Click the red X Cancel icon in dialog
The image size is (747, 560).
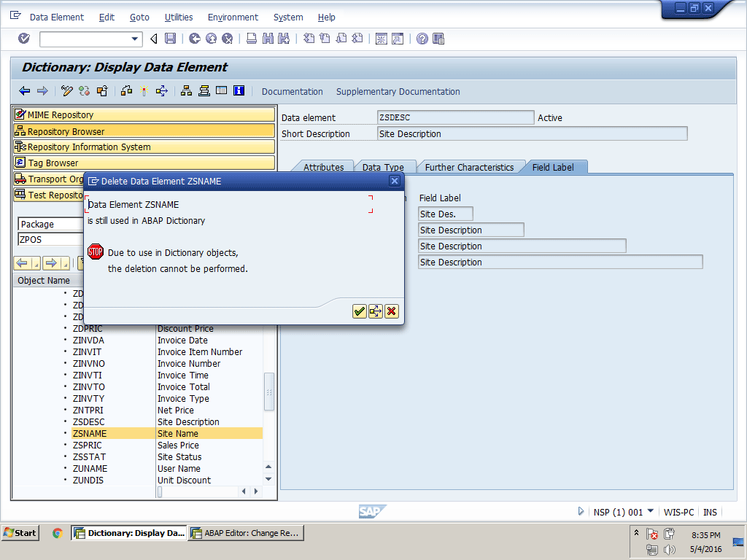(x=392, y=311)
